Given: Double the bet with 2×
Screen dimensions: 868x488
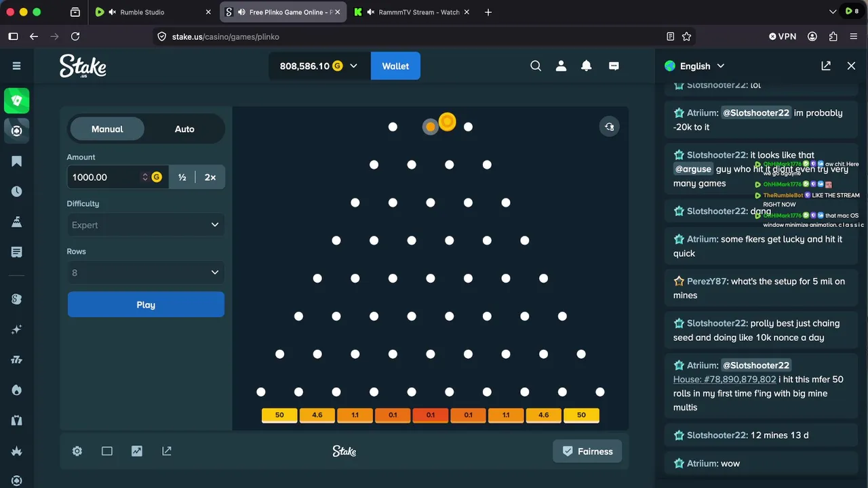Looking at the screenshot, I should click(210, 177).
